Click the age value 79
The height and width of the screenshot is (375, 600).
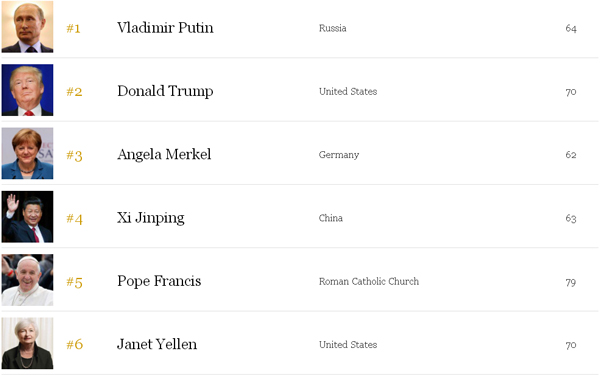pyautogui.click(x=571, y=282)
